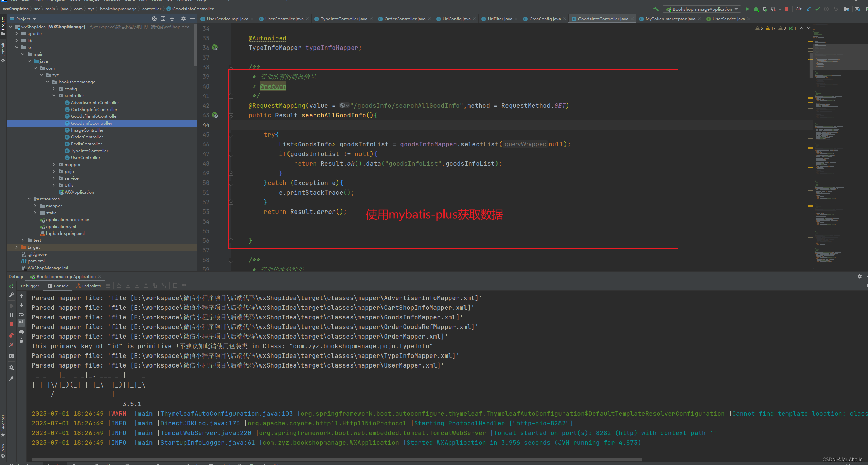868x465 pixels.
Task: Mute breakpoints slashed circle icon
Action: pyautogui.click(x=11, y=344)
